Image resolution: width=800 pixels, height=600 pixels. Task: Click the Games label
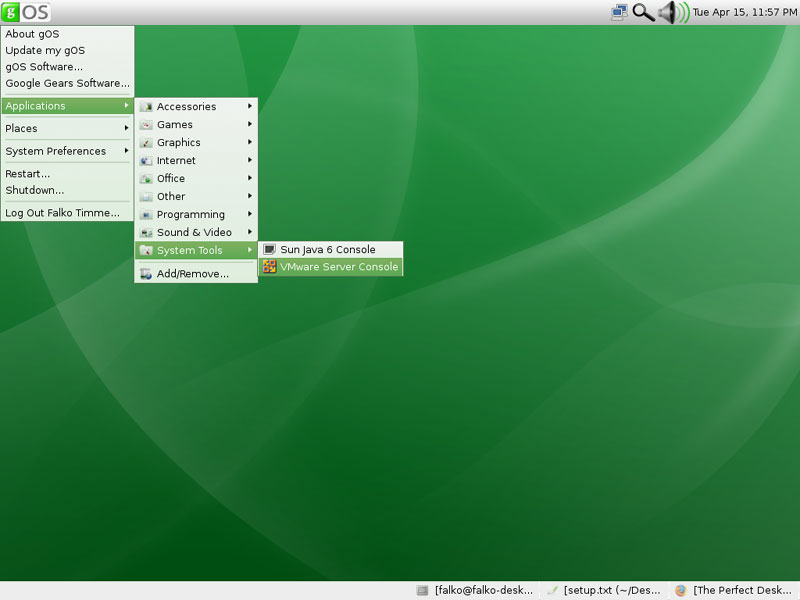click(174, 124)
